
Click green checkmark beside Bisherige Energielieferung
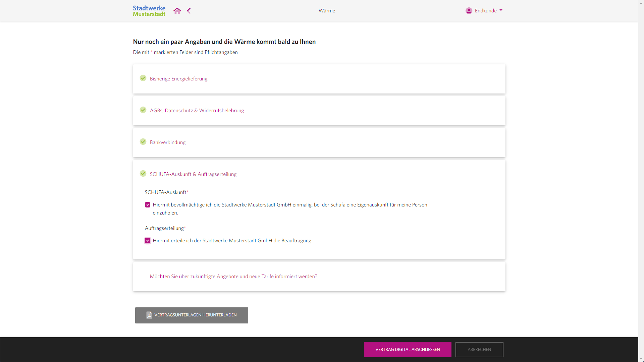143,78
